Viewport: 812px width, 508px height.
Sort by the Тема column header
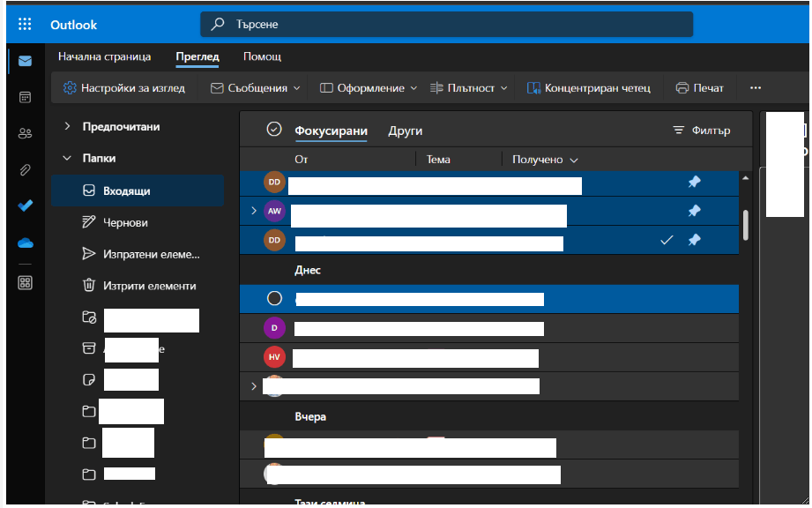click(x=438, y=160)
